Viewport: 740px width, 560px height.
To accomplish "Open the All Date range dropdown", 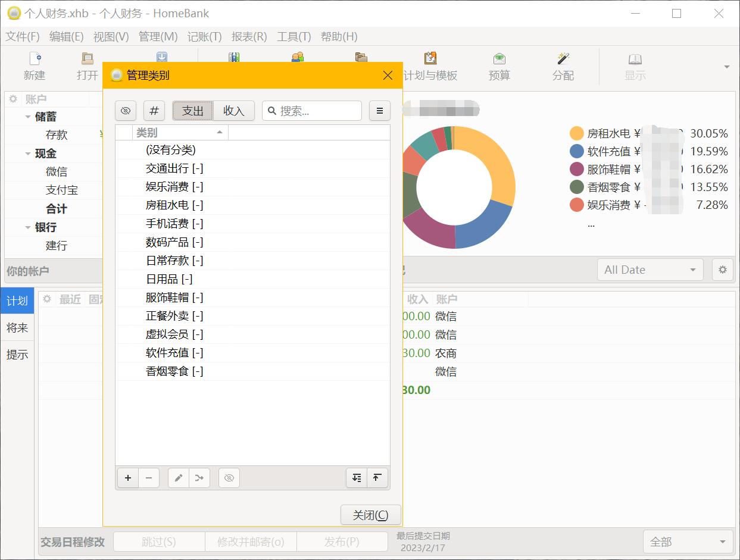I will 650,270.
